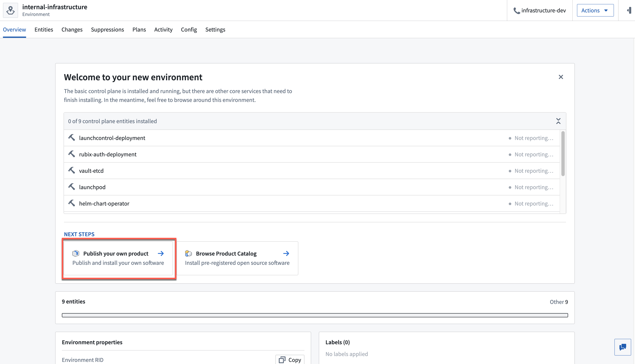The width and height of the screenshot is (635, 364).
Task: Click the rubix-auth-deployment tool icon
Action: (72, 154)
